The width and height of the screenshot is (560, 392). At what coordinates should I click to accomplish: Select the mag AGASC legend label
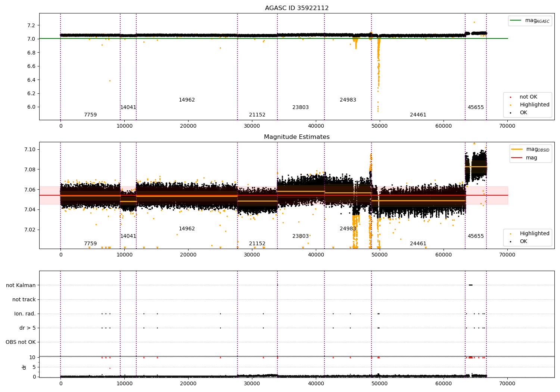[x=537, y=21]
